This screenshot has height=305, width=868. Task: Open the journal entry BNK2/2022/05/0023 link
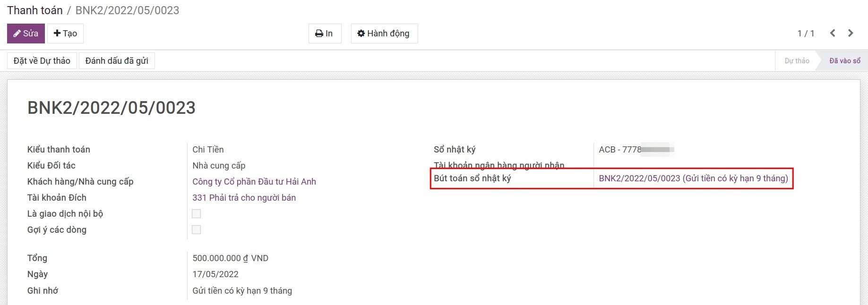[x=693, y=178]
